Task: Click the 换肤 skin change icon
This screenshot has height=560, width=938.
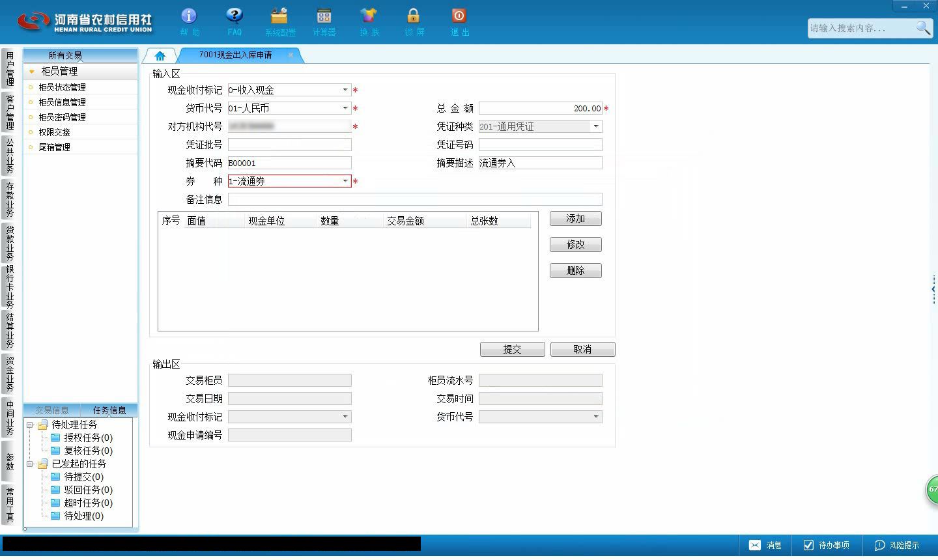Action: [x=369, y=21]
